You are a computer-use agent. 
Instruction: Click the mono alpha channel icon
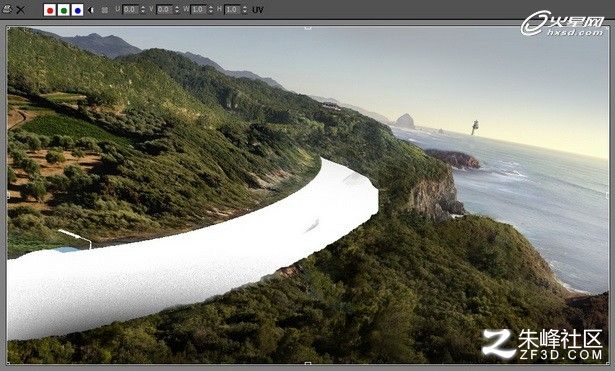click(x=91, y=10)
